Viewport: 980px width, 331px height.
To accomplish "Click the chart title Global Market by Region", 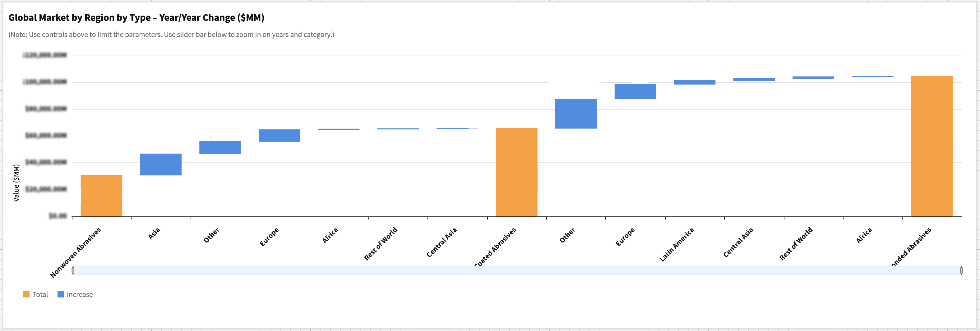I will pos(136,17).
